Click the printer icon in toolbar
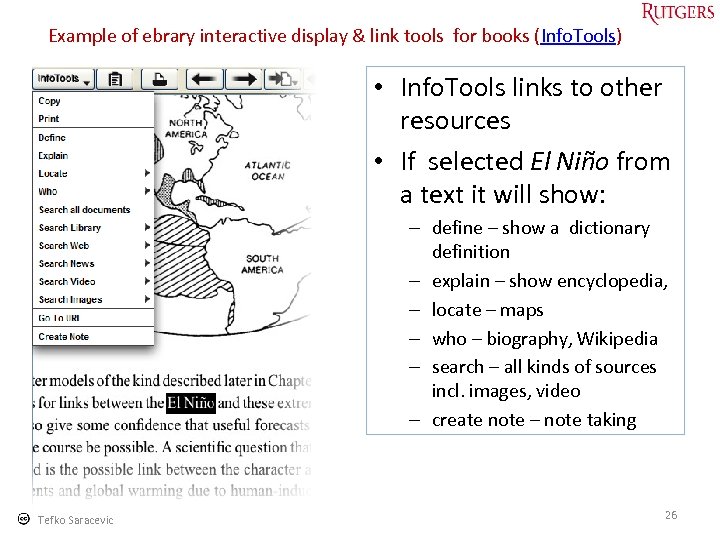This screenshot has width=720, height=540. point(159,79)
